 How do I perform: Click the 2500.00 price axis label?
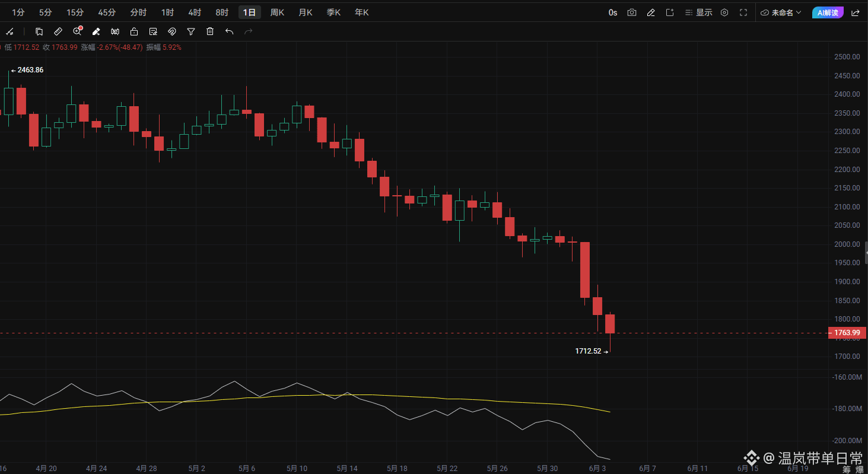click(x=847, y=57)
